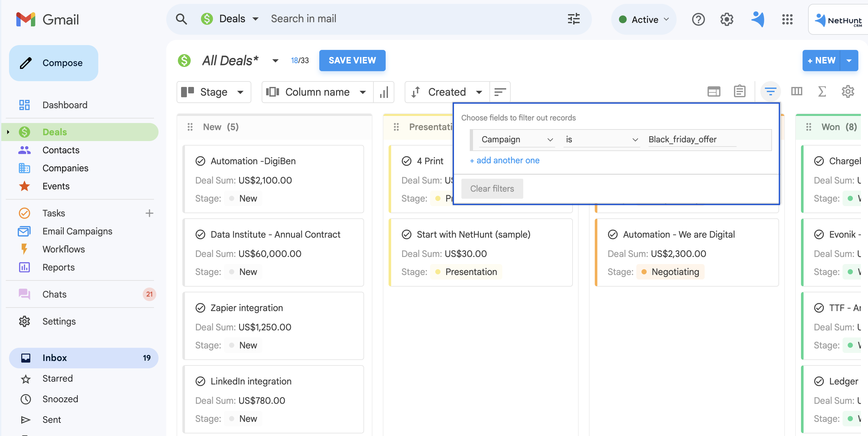Mark the Automation -DigiBen task circle

[200, 161]
